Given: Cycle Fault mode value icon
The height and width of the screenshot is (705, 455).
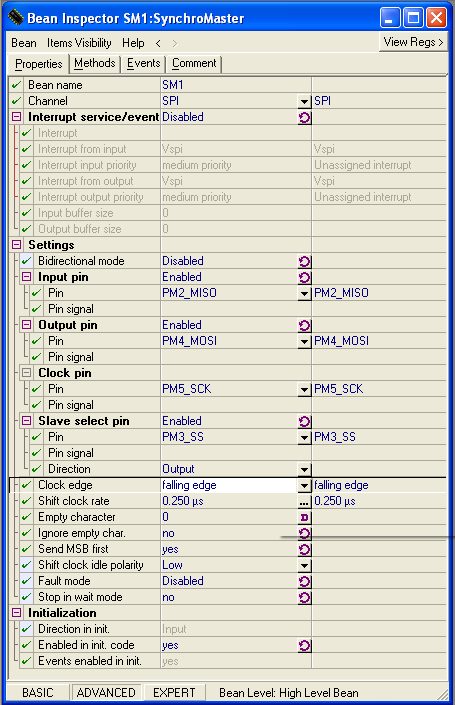Looking at the screenshot, I should coord(304,581).
